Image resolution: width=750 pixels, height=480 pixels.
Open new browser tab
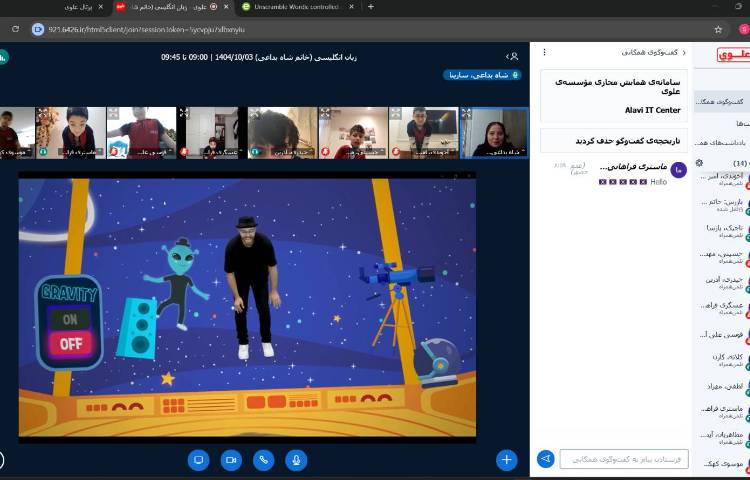[x=371, y=7]
